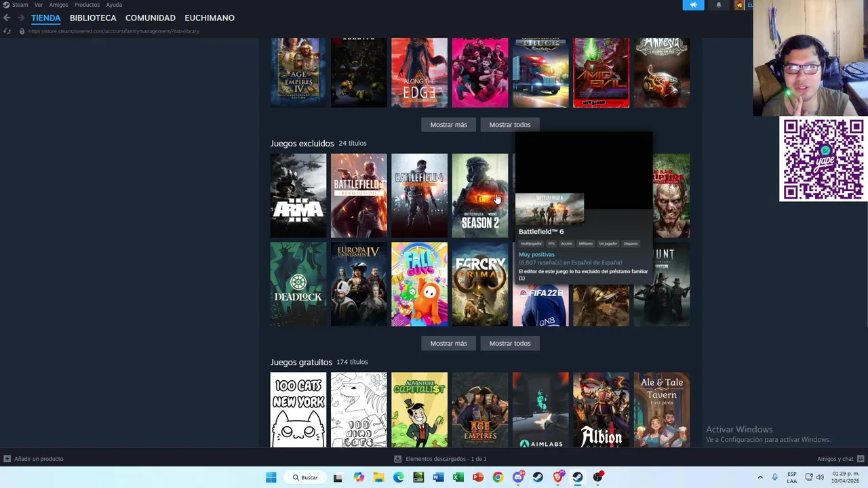Open the Ale & Tale Tavern cover
Viewport: 868px width, 488px height.
[x=662, y=410]
